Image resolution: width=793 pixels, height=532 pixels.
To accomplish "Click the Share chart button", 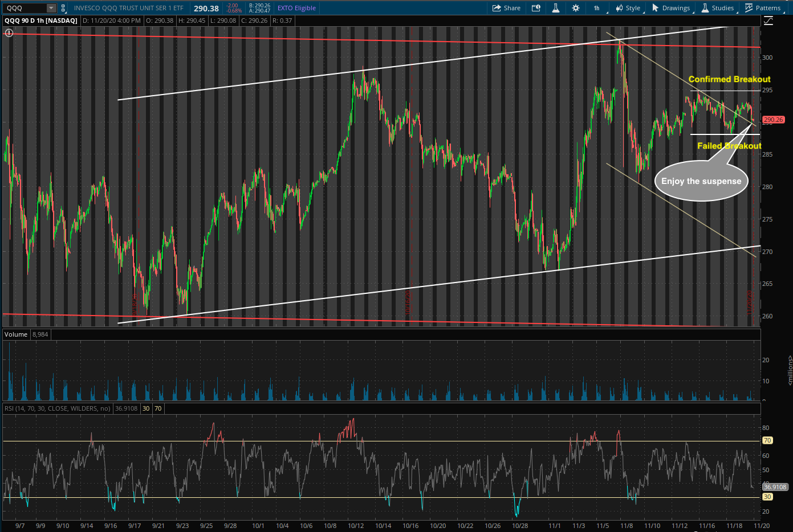I will pos(506,8).
